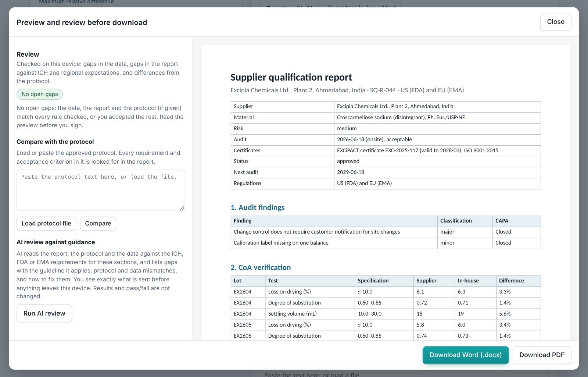Click the In-house column header
588x377 pixels.
pyautogui.click(x=475, y=281)
